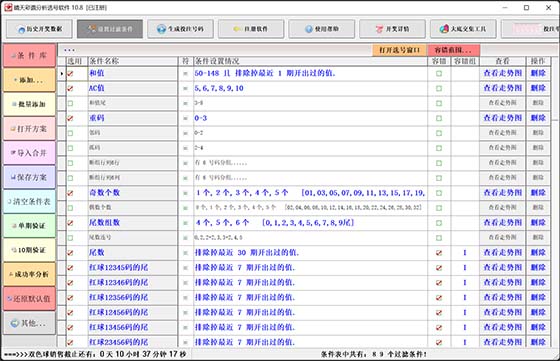The image size is (560, 361).
Task: Uncheck the 选用 checkbox for 重码
Action: [x=70, y=119]
